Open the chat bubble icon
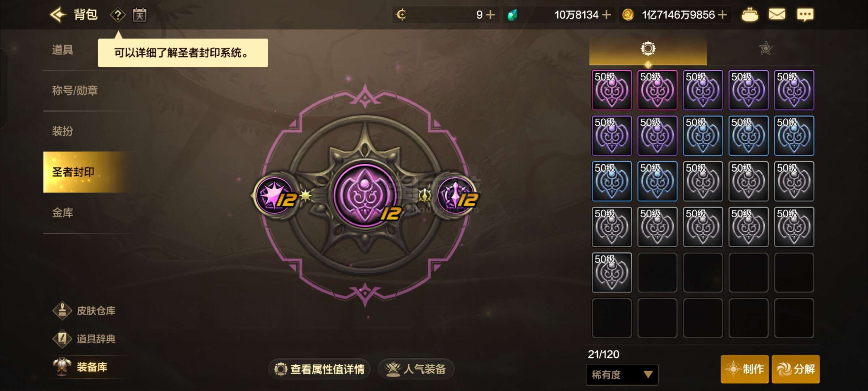 pyautogui.click(x=805, y=15)
